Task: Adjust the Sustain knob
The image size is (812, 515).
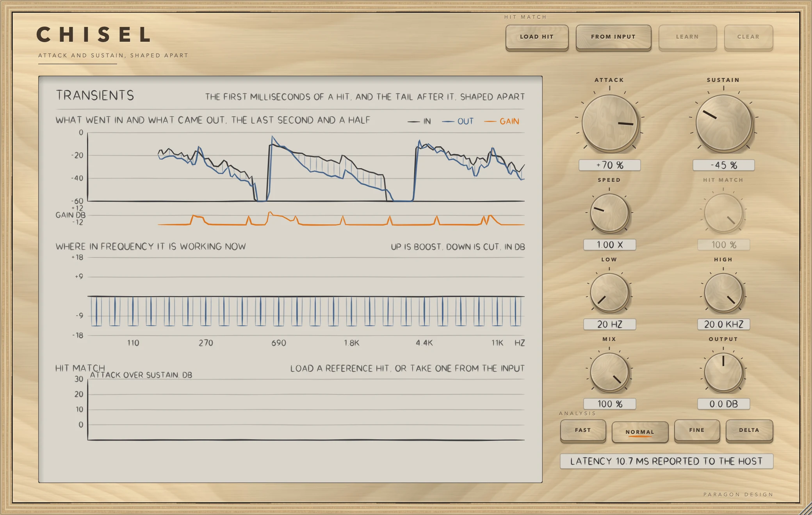Action: point(723,123)
